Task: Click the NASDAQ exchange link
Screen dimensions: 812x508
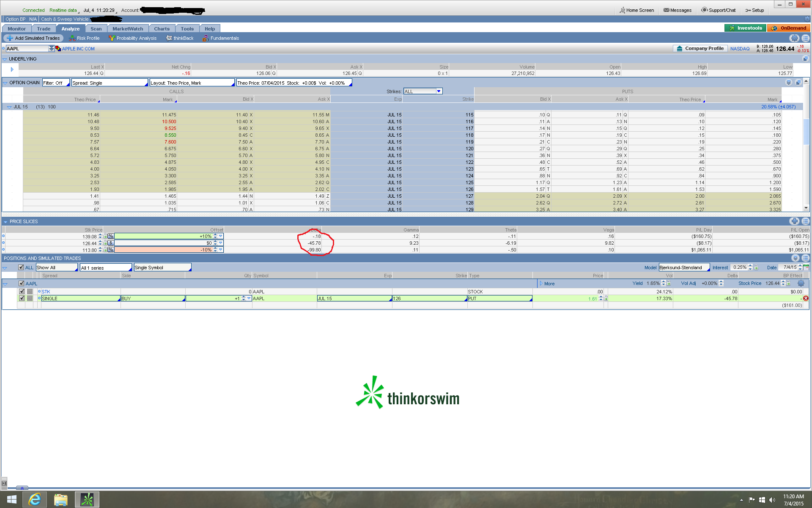Action: coord(740,49)
